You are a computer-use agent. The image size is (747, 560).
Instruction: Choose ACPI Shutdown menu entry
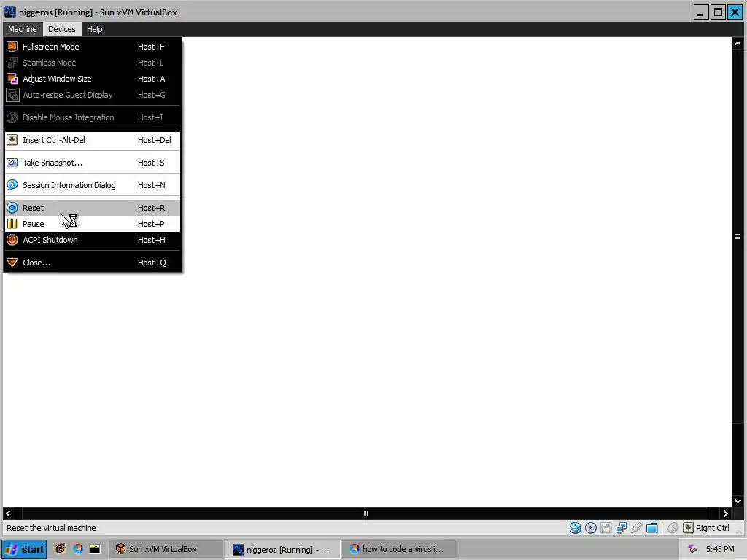93,240
